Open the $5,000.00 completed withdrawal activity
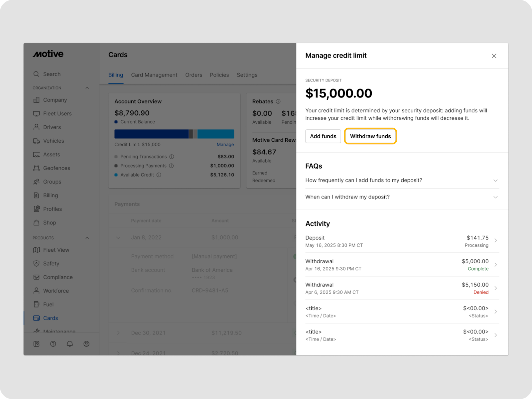Viewport: 532px width, 399px height. click(x=402, y=265)
